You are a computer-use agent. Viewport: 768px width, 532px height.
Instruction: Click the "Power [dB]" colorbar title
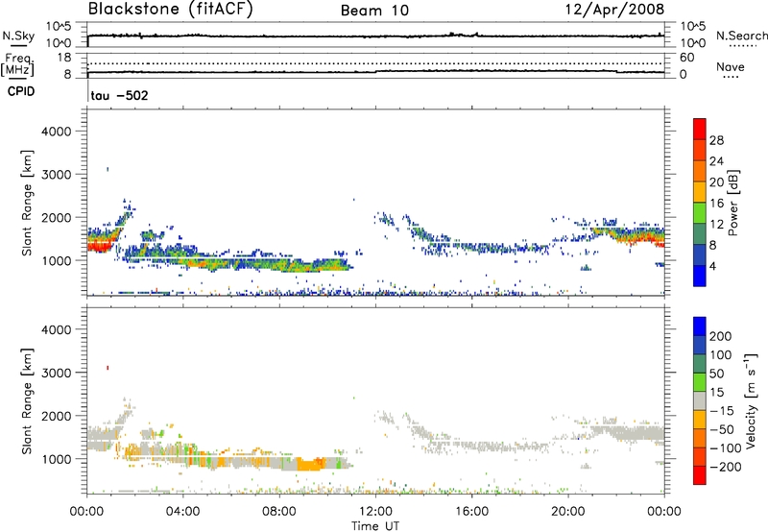pos(732,203)
